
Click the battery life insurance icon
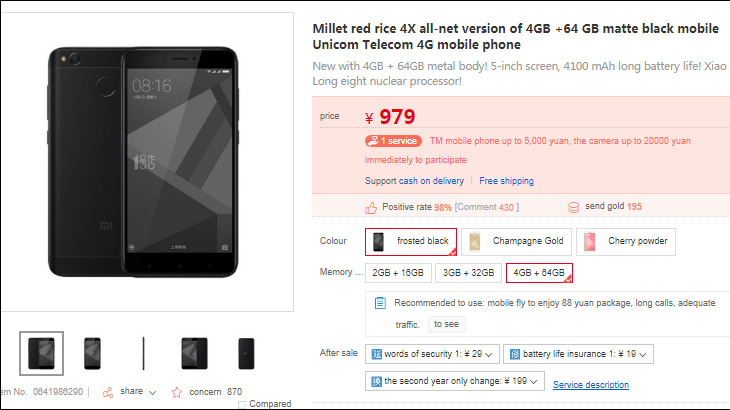coord(515,354)
